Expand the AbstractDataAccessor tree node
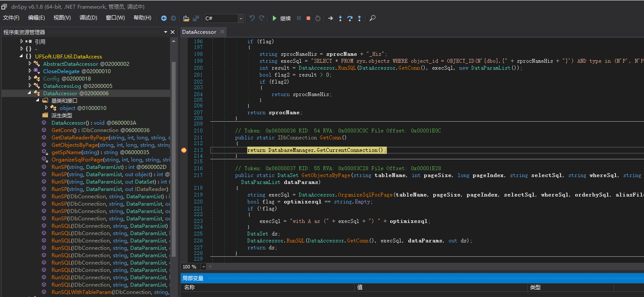This screenshot has width=644, height=297. 30,64
